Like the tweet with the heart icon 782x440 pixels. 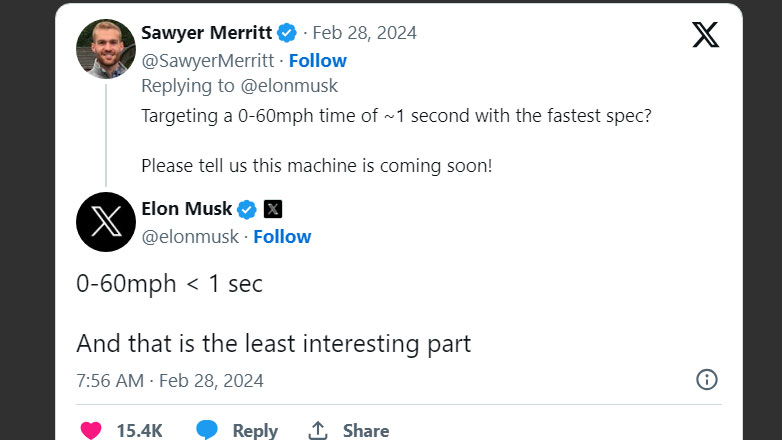pyautogui.click(x=91, y=430)
